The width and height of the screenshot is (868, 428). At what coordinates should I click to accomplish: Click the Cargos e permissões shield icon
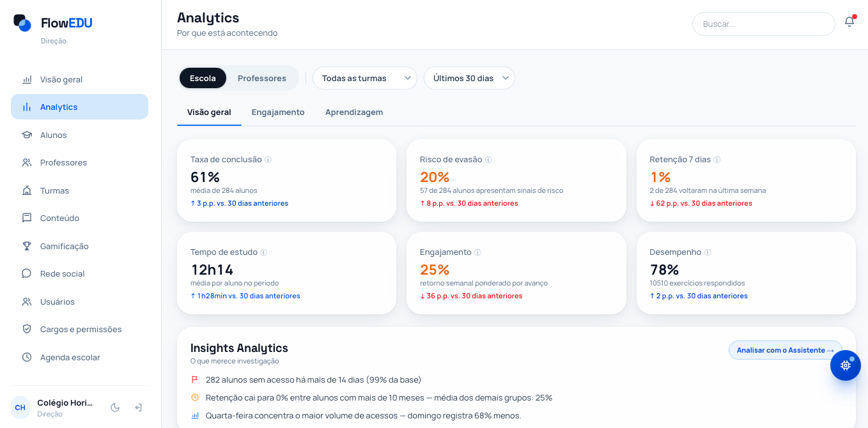27,330
